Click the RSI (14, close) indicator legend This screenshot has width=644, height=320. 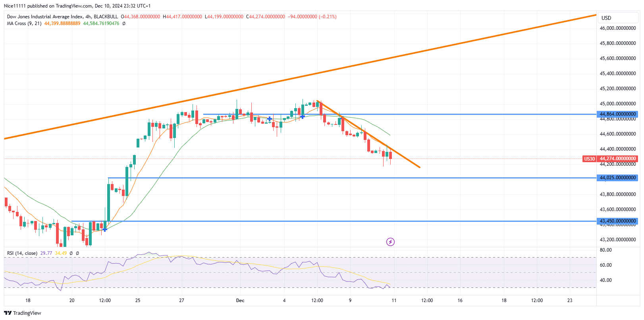22,253
